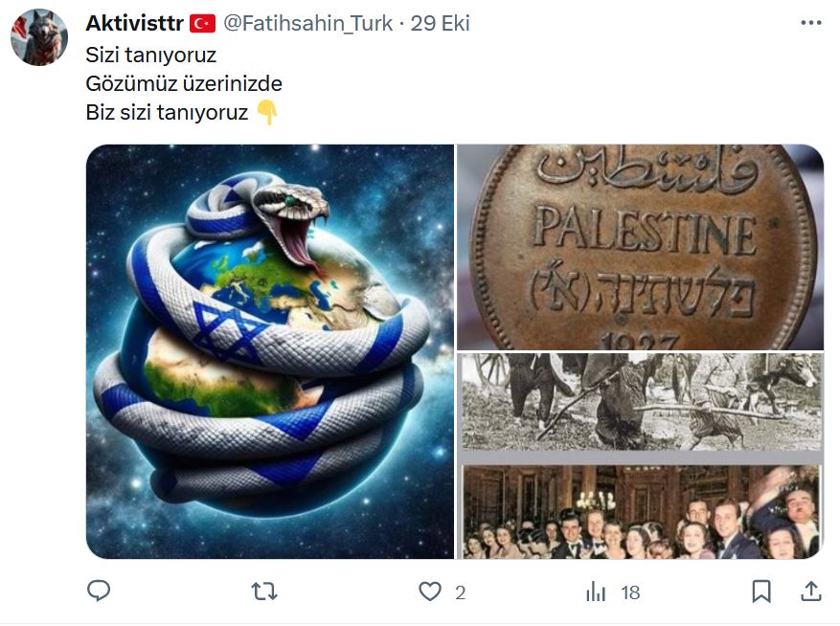840x626 pixels.
Task: Click the reply speech bubble icon
Action: point(99,592)
